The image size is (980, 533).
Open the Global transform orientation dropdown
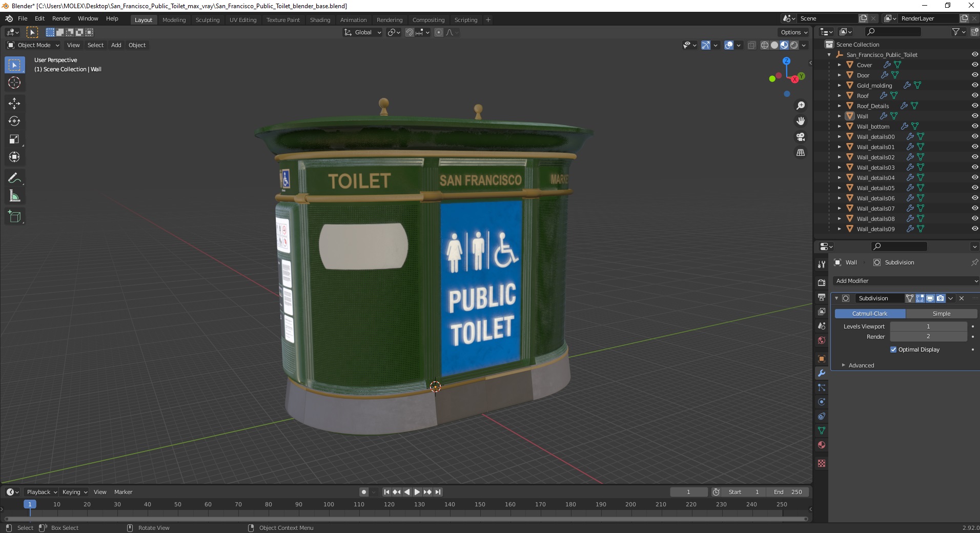[363, 32]
